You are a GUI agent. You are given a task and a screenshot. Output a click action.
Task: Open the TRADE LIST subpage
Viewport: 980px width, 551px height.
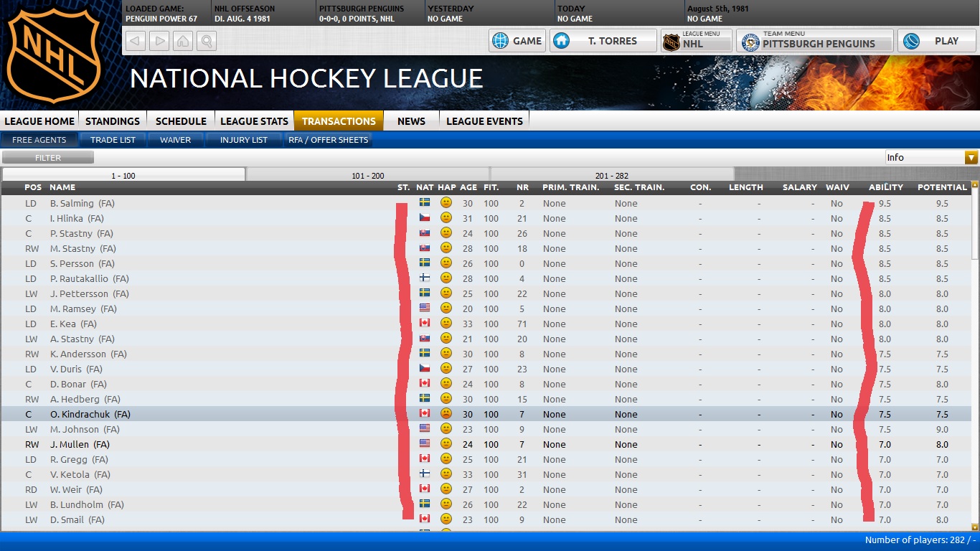[x=113, y=140]
